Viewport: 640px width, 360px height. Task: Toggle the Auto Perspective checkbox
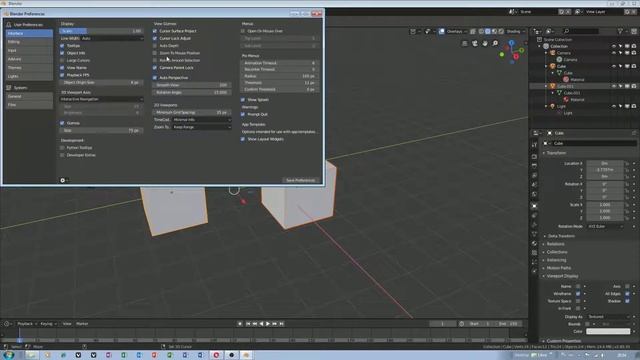[155, 78]
